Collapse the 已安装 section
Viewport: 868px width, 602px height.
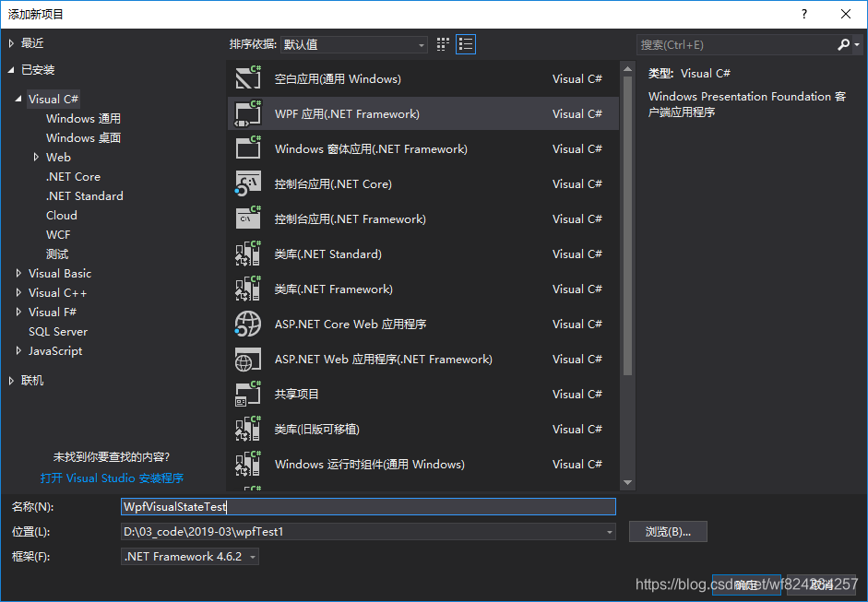click(11, 70)
